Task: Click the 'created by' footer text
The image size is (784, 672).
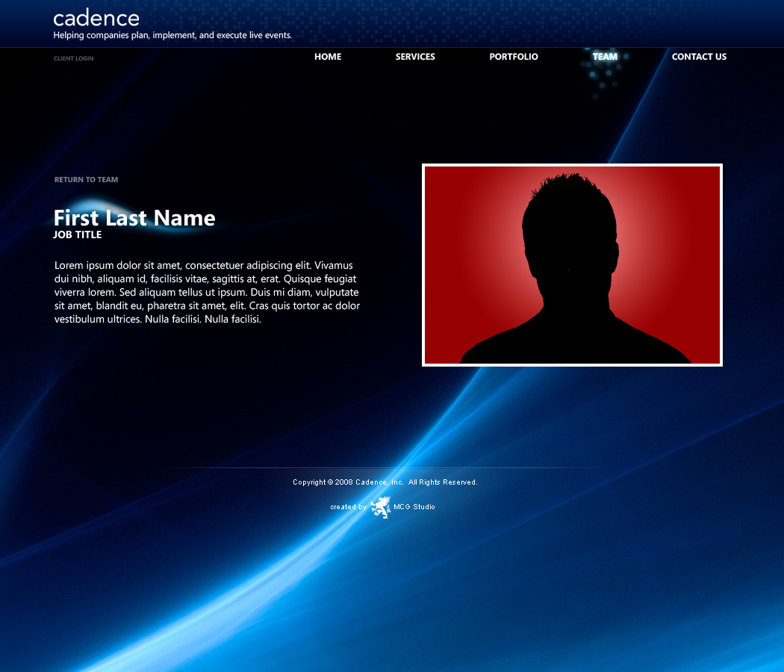Action: (349, 507)
